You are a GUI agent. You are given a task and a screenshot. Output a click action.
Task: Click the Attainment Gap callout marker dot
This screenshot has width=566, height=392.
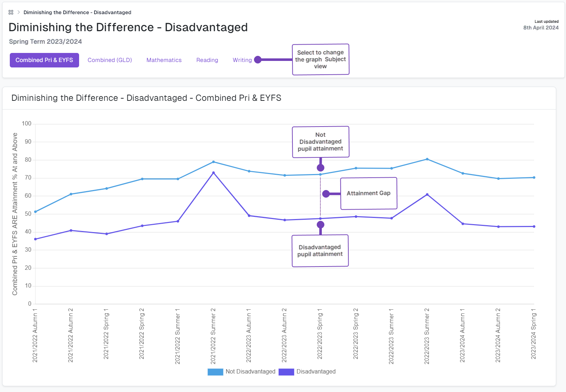[326, 194]
